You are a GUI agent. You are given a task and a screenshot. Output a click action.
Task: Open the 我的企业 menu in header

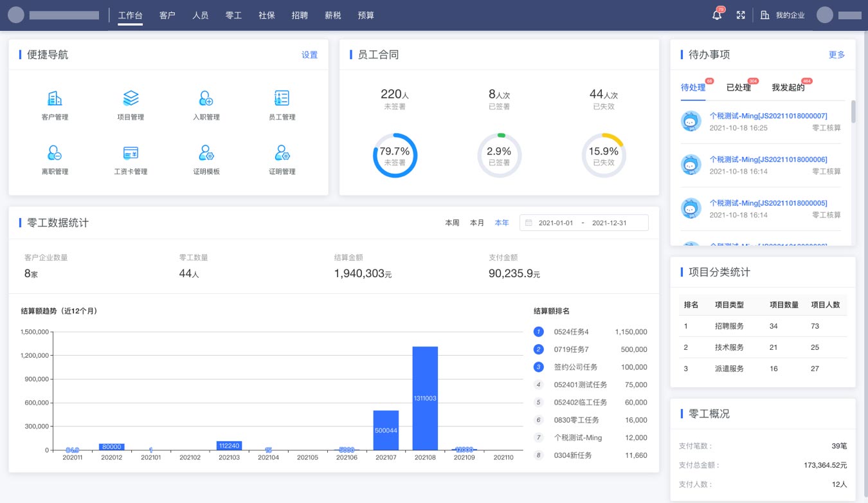pyautogui.click(x=782, y=15)
